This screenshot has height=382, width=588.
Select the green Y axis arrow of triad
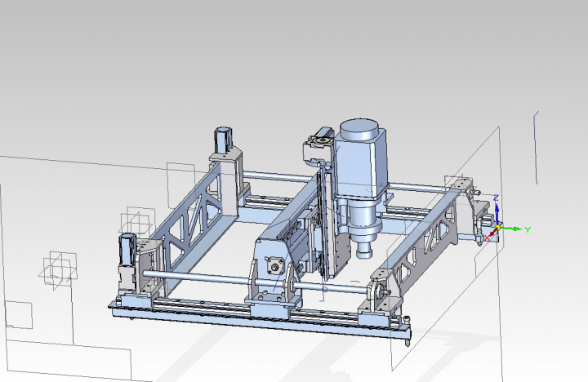tap(512, 229)
